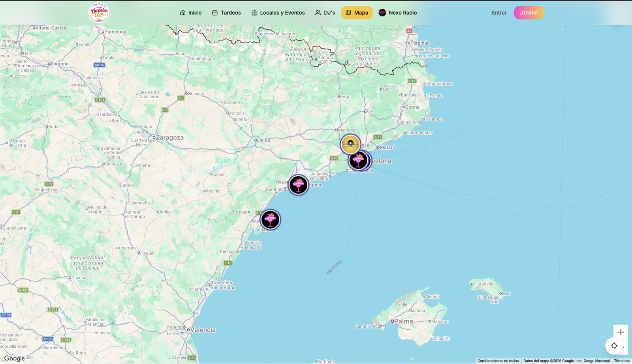The width and height of the screenshot is (632, 364).
Task: Click the Palma label on Mallorca
Action: tap(404, 321)
